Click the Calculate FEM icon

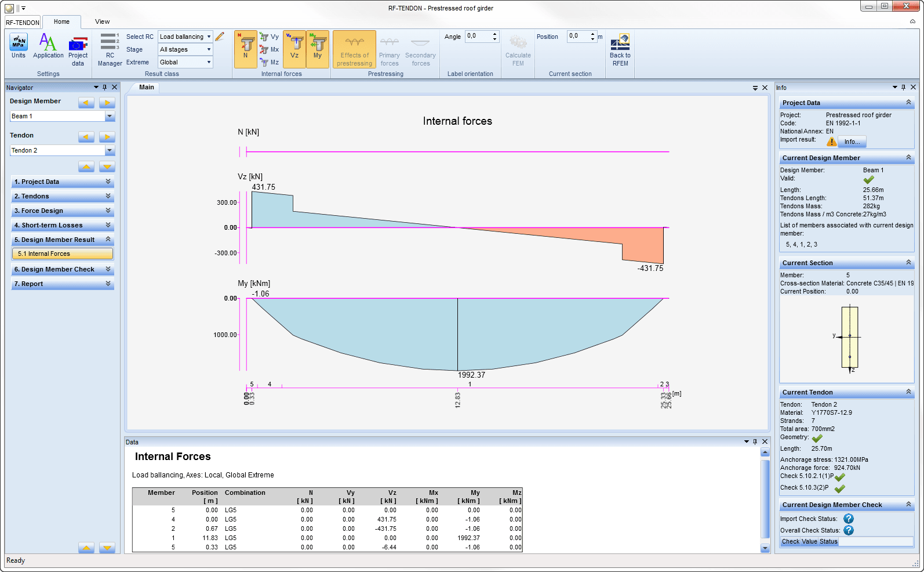(x=518, y=50)
